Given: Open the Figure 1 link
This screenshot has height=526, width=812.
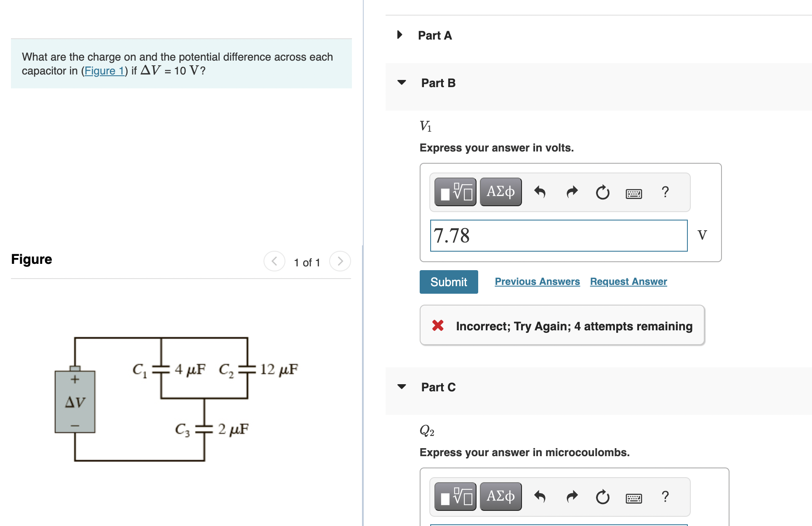Looking at the screenshot, I should 104,71.
